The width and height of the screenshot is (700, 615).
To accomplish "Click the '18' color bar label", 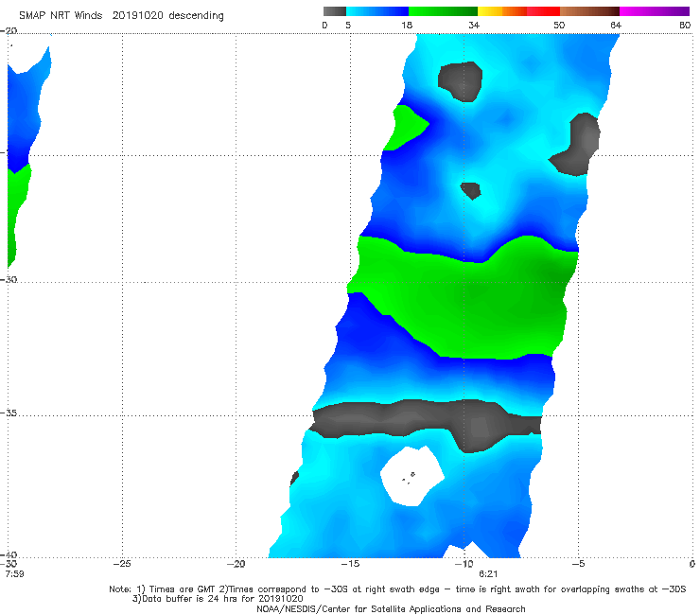I will [407, 25].
